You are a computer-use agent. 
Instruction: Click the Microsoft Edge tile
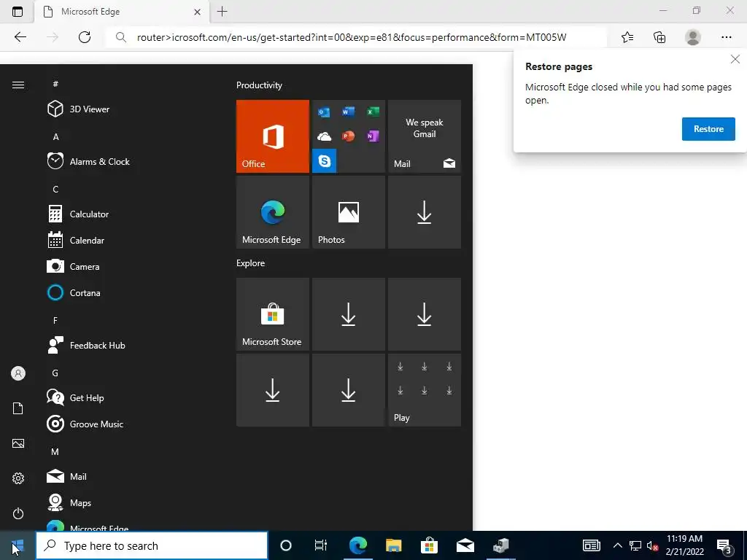pyautogui.click(x=273, y=212)
